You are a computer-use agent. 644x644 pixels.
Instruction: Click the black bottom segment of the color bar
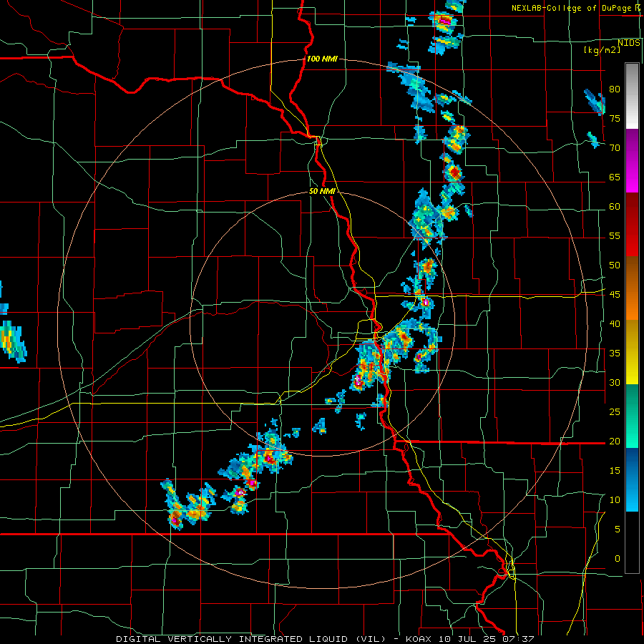point(632,542)
